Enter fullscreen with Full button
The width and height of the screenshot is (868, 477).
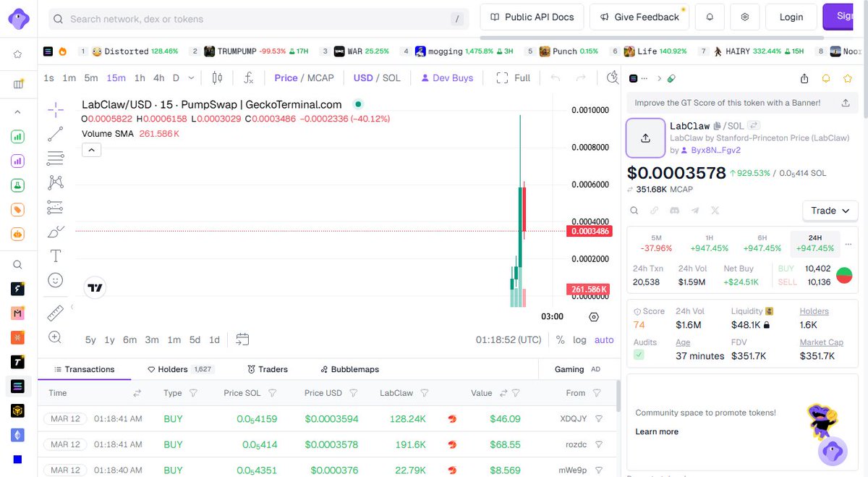coord(514,77)
